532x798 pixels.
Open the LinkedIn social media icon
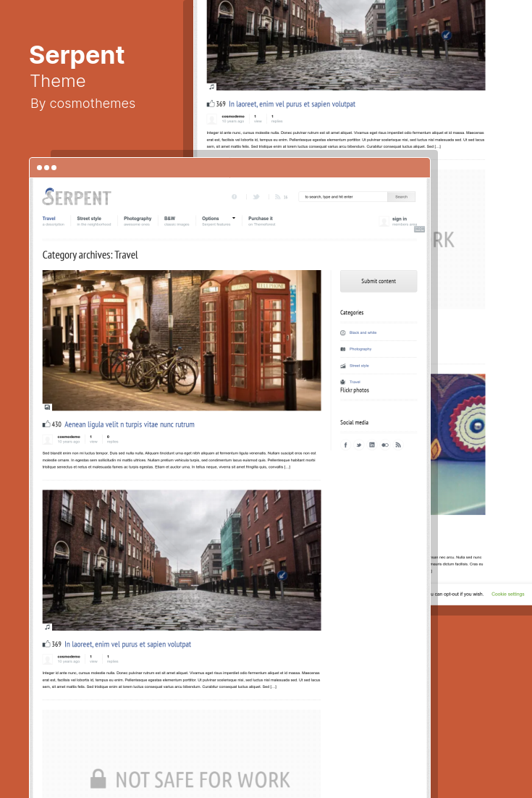click(x=371, y=445)
